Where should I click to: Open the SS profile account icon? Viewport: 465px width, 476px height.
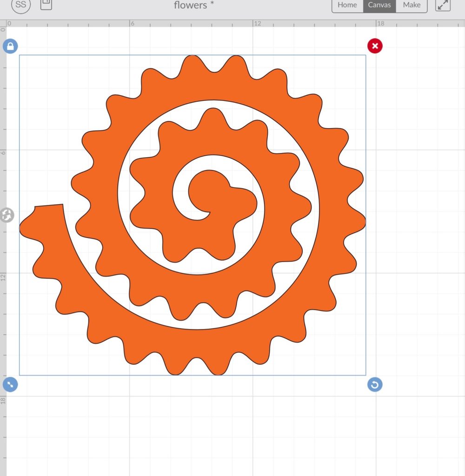click(20, 5)
